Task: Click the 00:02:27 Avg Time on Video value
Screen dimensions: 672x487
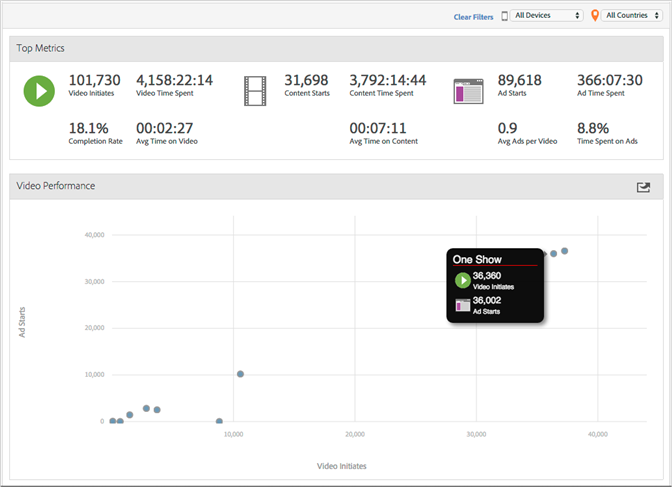Action: tap(165, 128)
